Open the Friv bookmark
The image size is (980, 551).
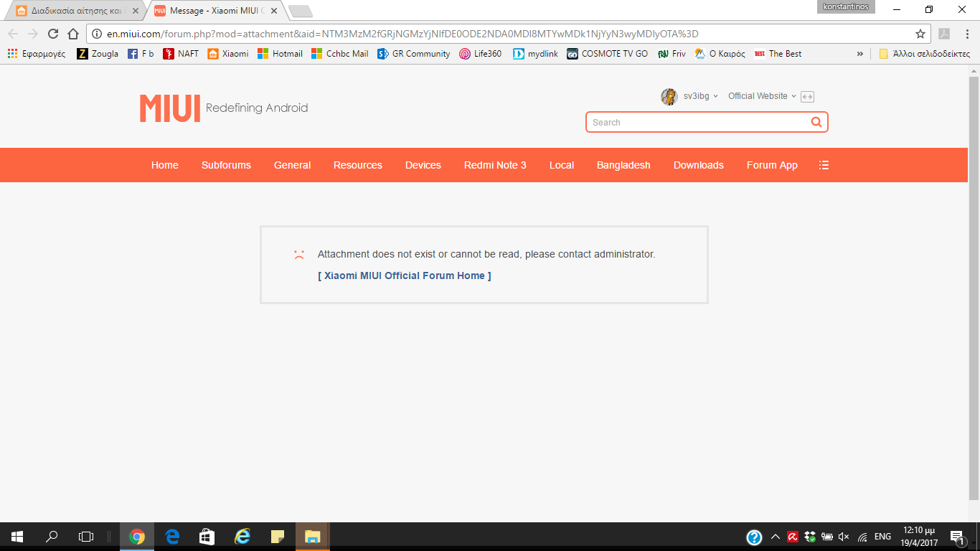672,54
